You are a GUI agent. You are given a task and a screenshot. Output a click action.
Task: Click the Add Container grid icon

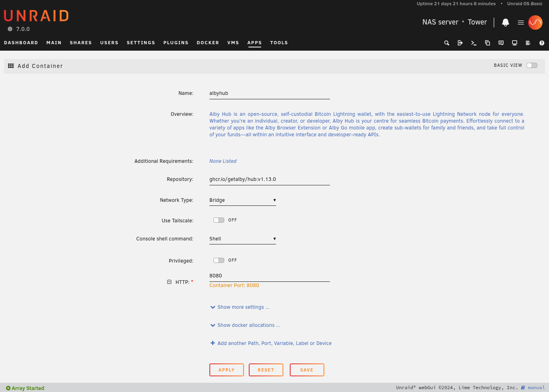click(x=11, y=66)
